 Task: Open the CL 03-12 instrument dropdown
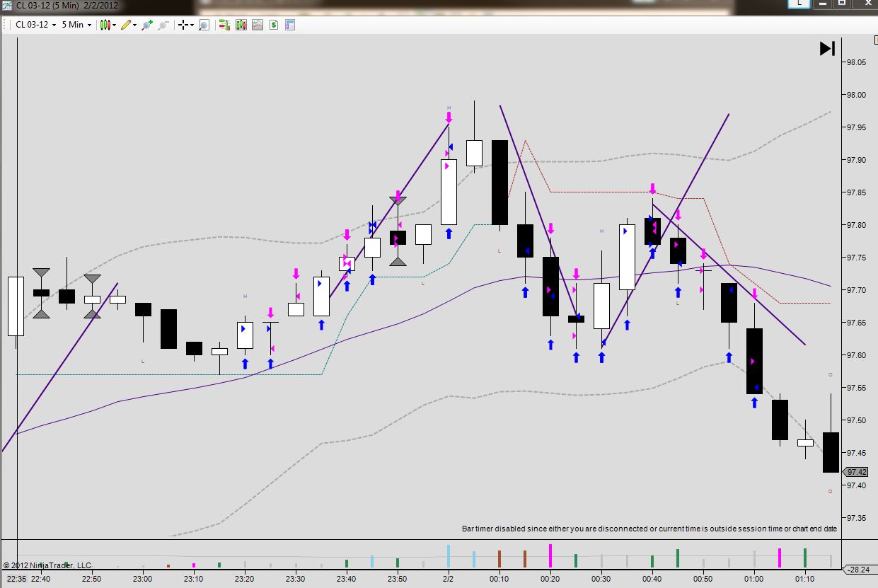point(36,25)
